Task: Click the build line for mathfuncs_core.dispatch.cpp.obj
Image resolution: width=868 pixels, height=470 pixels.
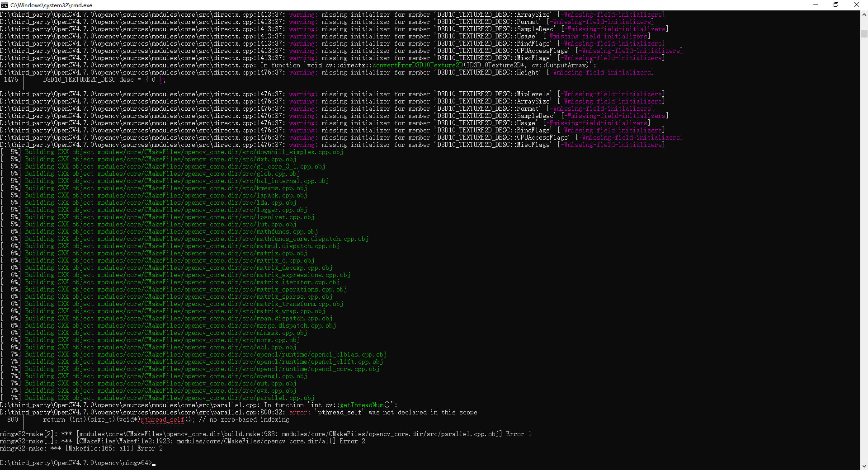Action: tap(184, 239)
